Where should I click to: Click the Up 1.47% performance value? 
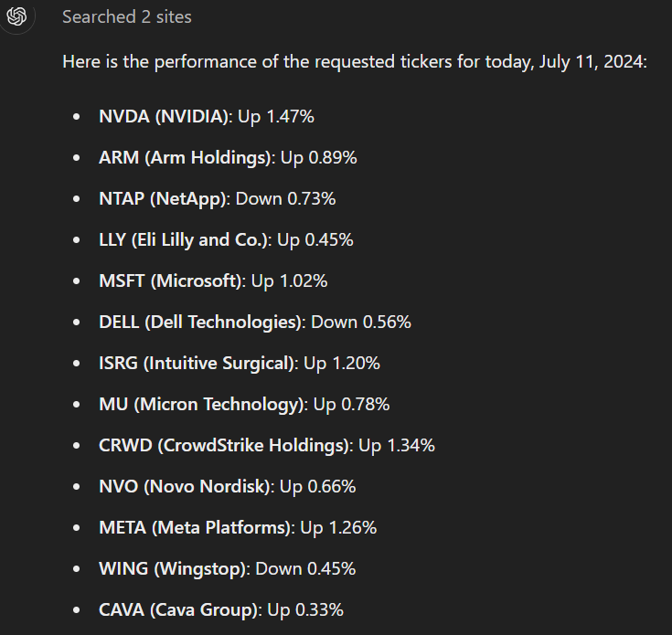(x=276, y=116)
